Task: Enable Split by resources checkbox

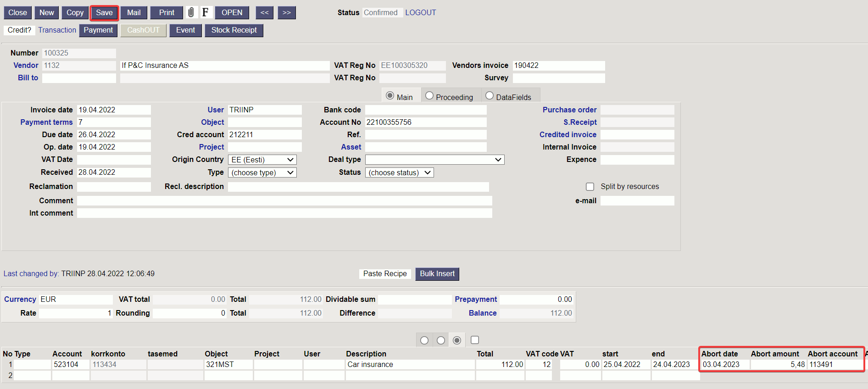Action: point(590,187)
